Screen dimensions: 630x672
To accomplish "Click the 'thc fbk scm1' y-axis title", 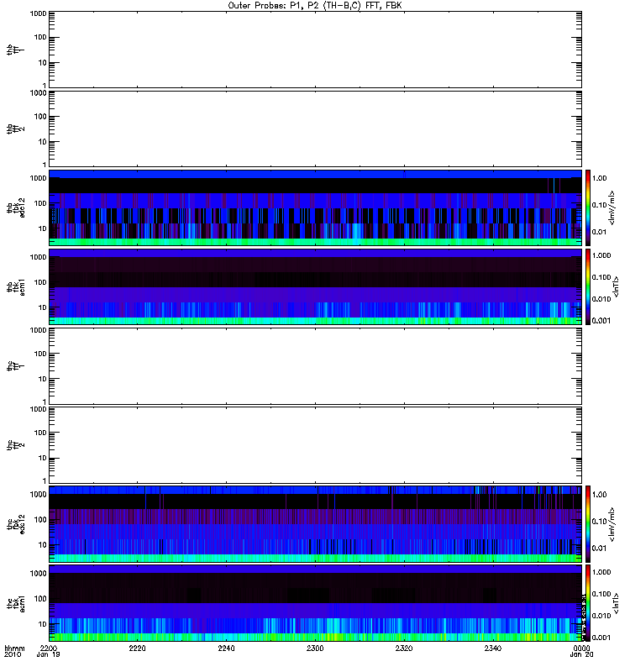I will (x=16, y=603).
